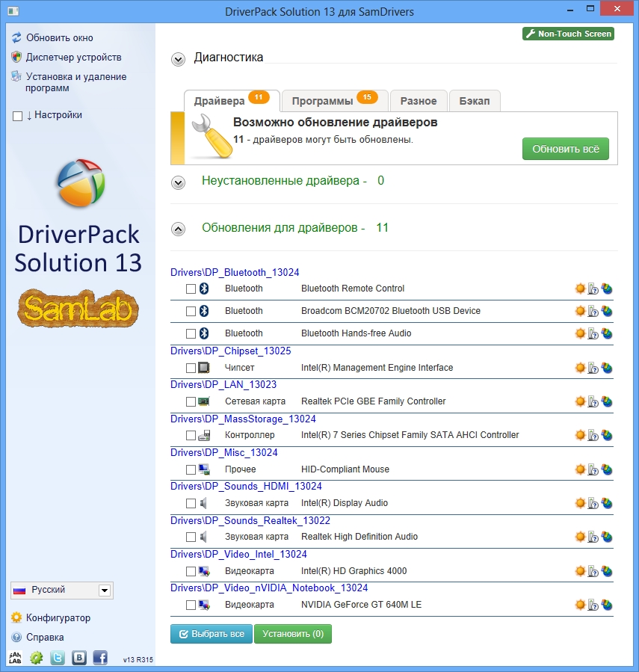Click the orange sun icon for Bluetooth Remote Control
639x672 pixels.
tap(580, 289)
